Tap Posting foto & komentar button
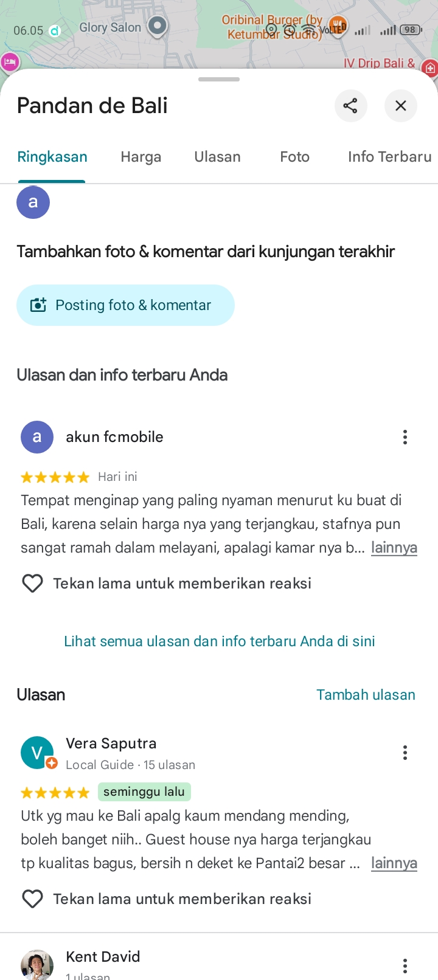Screen dimensions: 438x980 [125, 305]
